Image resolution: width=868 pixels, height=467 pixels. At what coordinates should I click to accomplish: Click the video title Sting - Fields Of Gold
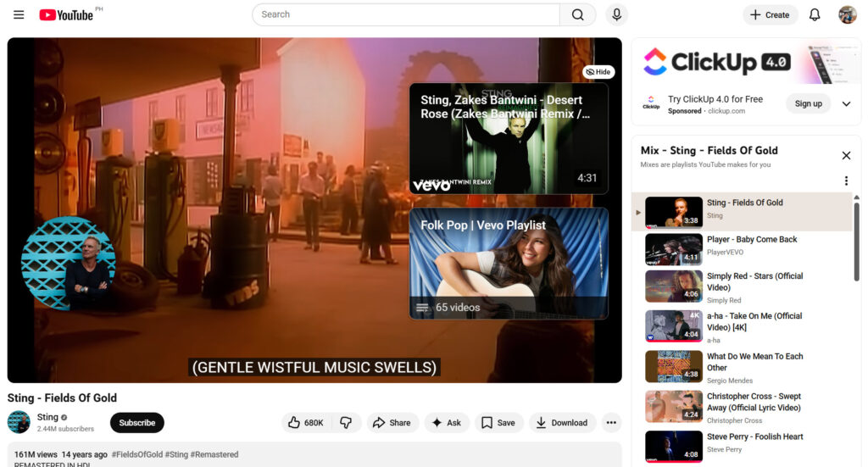pos(62,398)
